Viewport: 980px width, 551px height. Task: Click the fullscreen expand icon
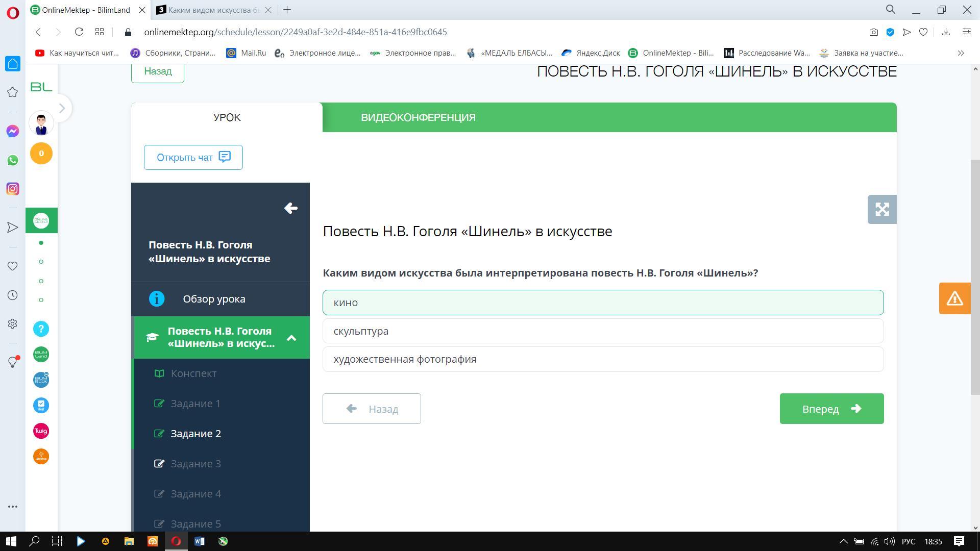pyautogui.click(x=881, y=209)
